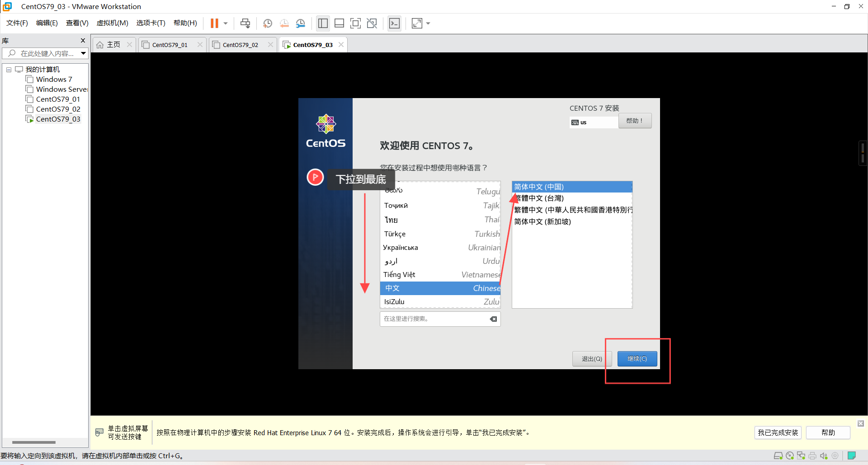
Task: Click the library horizontal scrollbar
Action: (34, 442)
